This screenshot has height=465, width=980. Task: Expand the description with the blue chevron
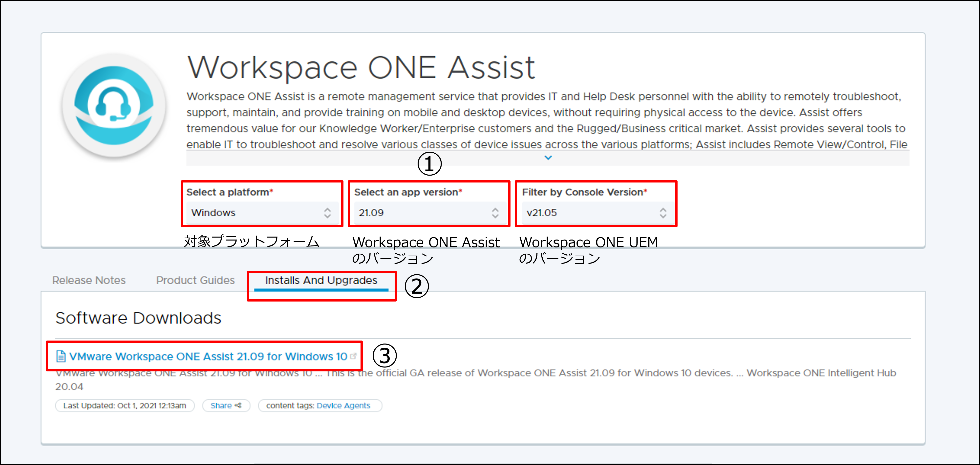pos(548,157)
